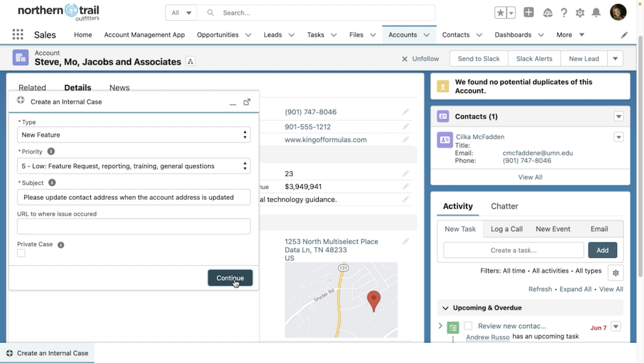Open the Contacts related list actions dropdown
Viewport: 644px width, 363px height.
click(x=618, y=117)
